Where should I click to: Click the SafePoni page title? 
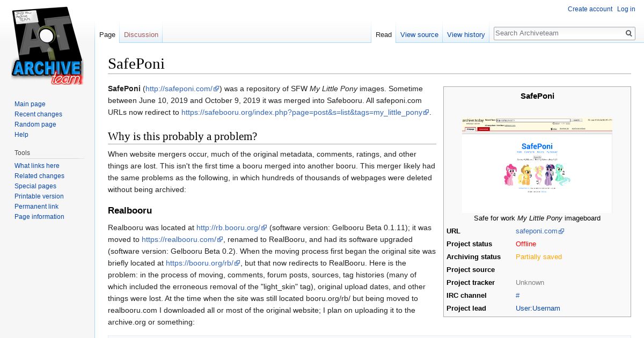coord(136,64)
